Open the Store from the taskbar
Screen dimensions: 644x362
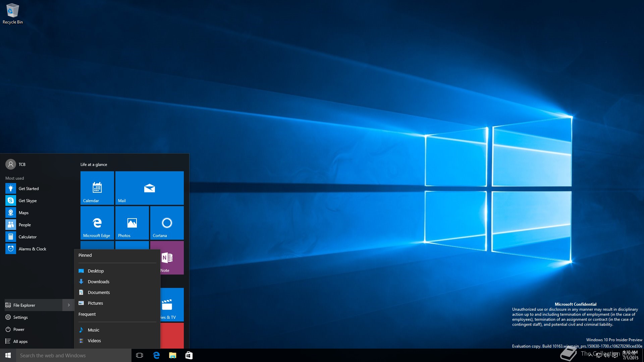(189, 355)
